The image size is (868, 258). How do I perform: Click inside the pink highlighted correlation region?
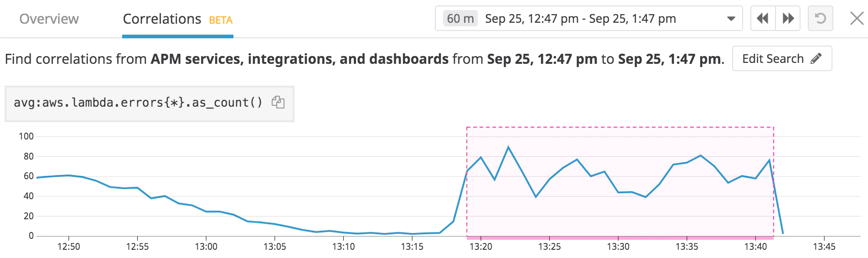[x=620, y=214]
